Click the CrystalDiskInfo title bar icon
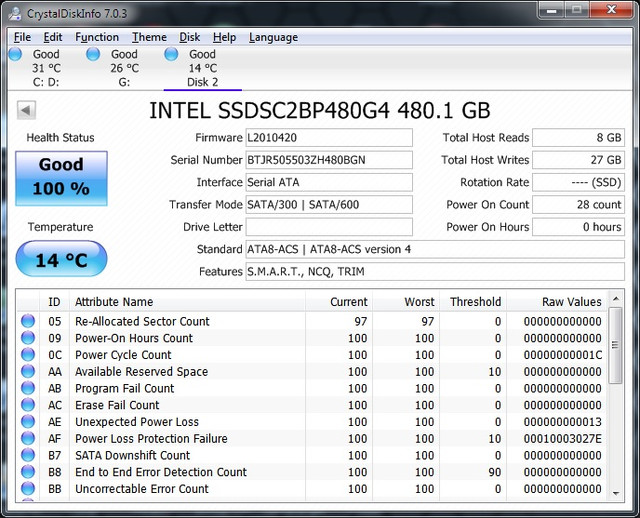The width and height of the screenshot is (640, 518). (15, 14)
